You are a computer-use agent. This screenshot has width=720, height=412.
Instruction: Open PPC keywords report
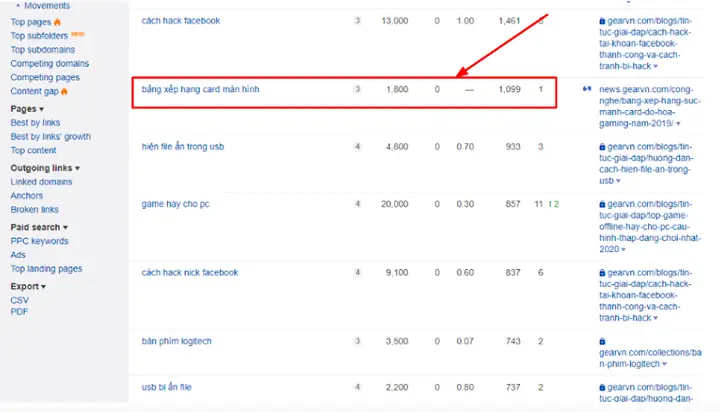(39, 241)
